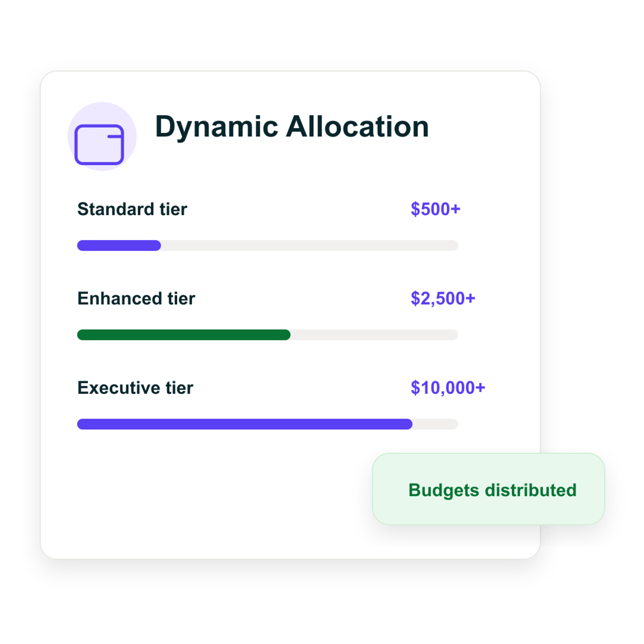Click the remaining gray end of Executive tier bar
The width and height of the screenshot is (644, 644).
pyautogui.click(x=435, y=424)
